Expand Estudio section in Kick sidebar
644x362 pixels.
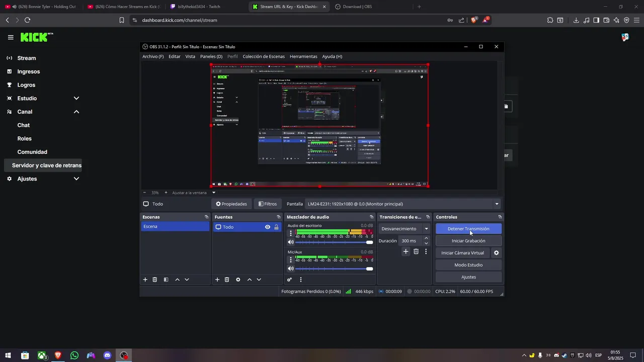pyautogui.click(x=76, y=99)
